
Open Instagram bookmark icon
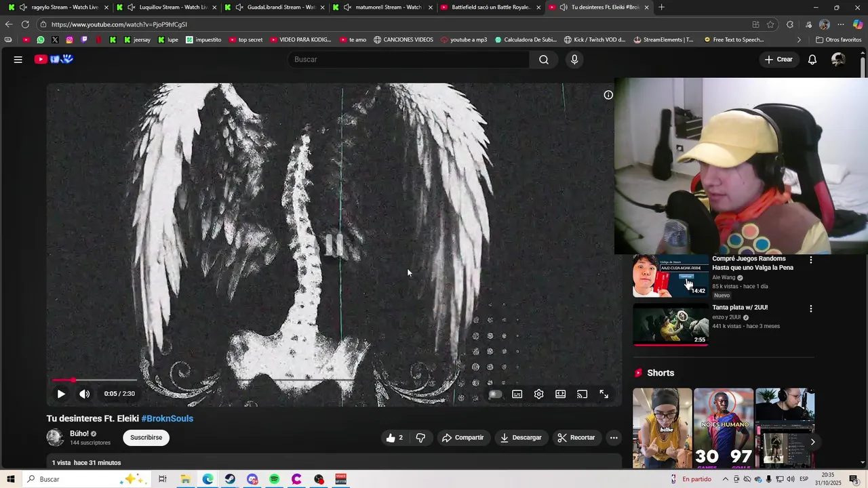(x=69, y=39)
